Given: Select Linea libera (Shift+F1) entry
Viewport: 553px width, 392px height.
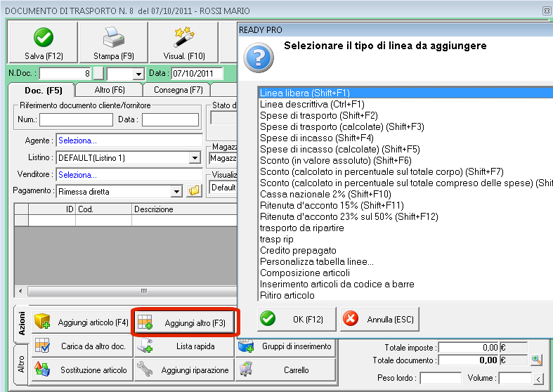Looking at the screenshot, I should (405, 93).
